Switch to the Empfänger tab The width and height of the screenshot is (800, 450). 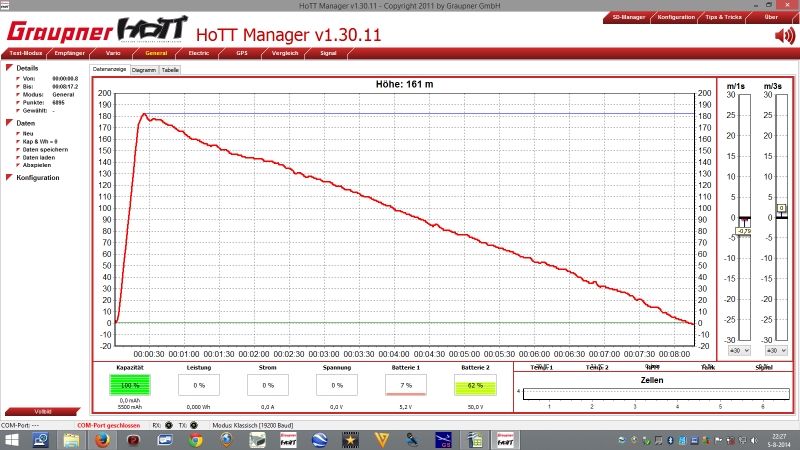(69, 53)
